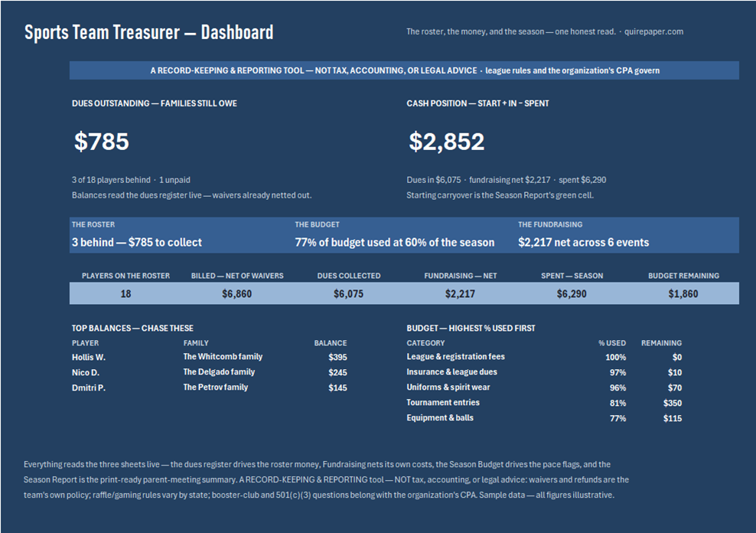This screenshot has height=533, width=756.
Task: Select the roster count cell '18'
Action: tap(125, 294)
